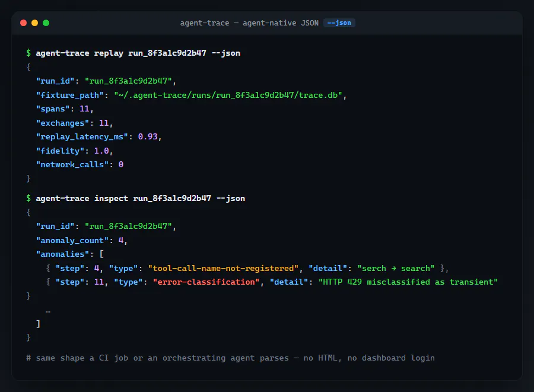Click the "replay_latency_ms" key
534x392 pixels.
[x=82, y=137]
